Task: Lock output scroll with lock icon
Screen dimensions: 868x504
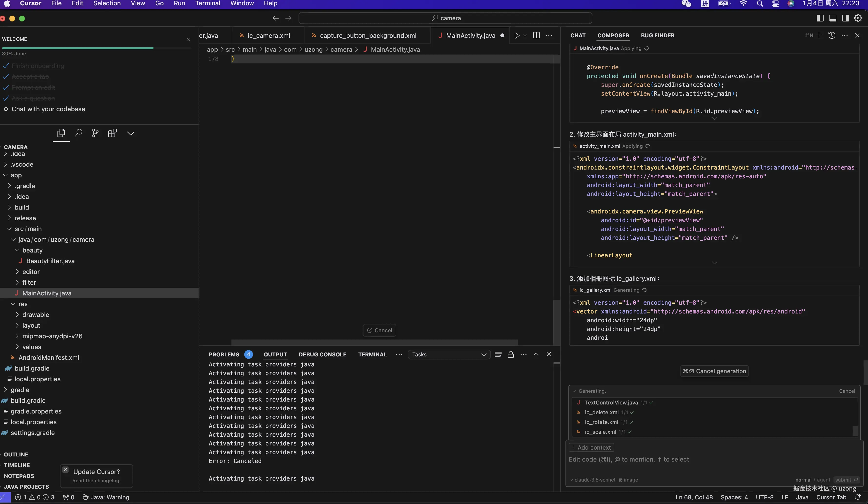Action: point(511,354)
